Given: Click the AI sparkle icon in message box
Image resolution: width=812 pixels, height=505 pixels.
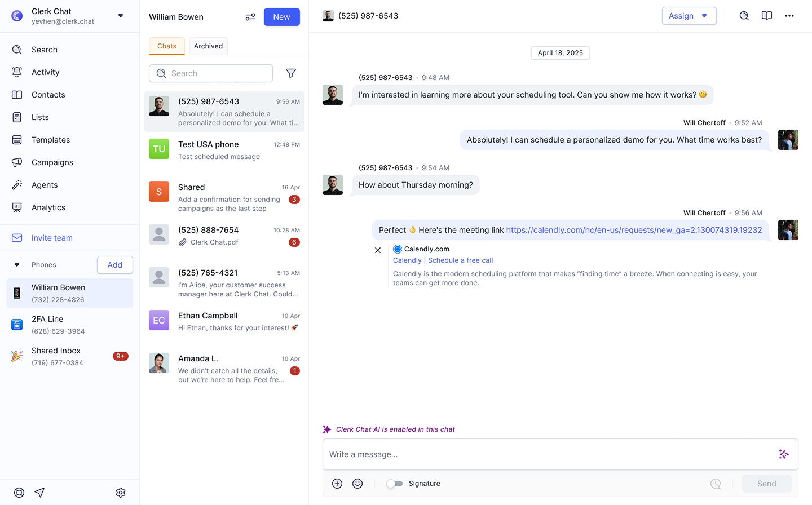Looking at the screenshot, I should click(783, 454).
